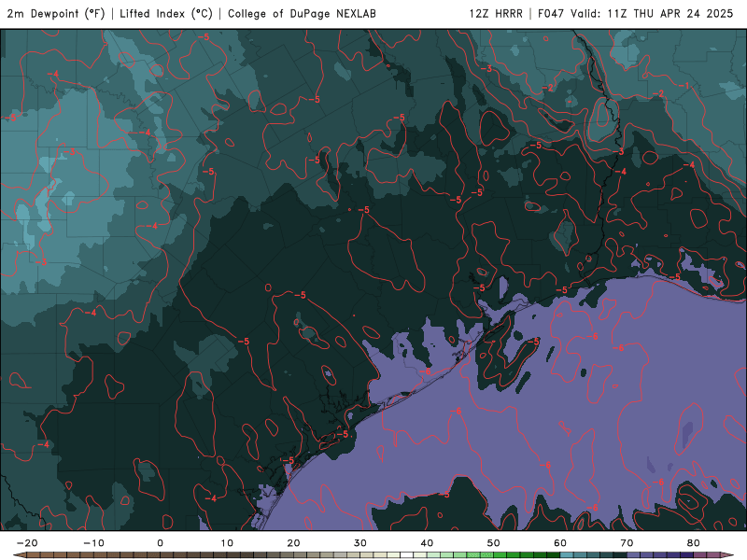Click the "12Z HRRR" model run text

pos(496,14)
